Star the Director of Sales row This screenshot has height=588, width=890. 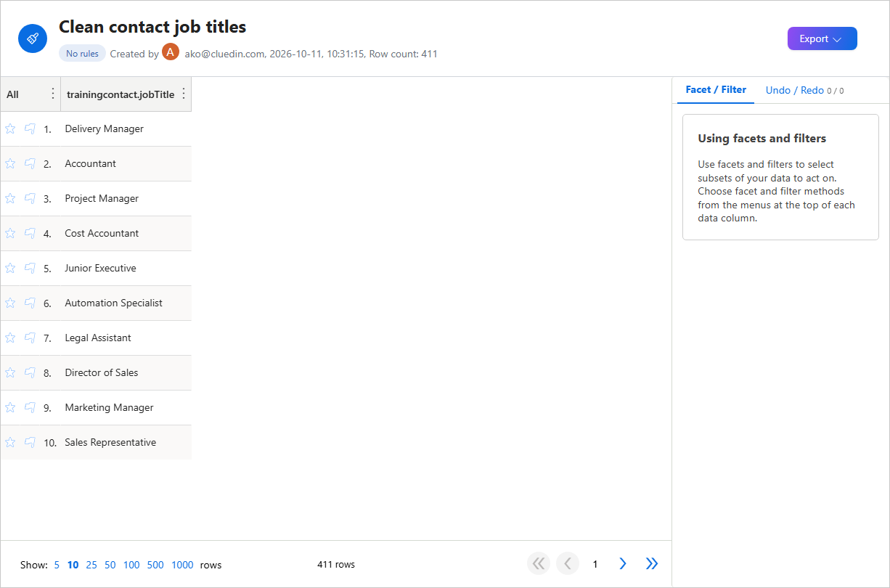[10, 372]
